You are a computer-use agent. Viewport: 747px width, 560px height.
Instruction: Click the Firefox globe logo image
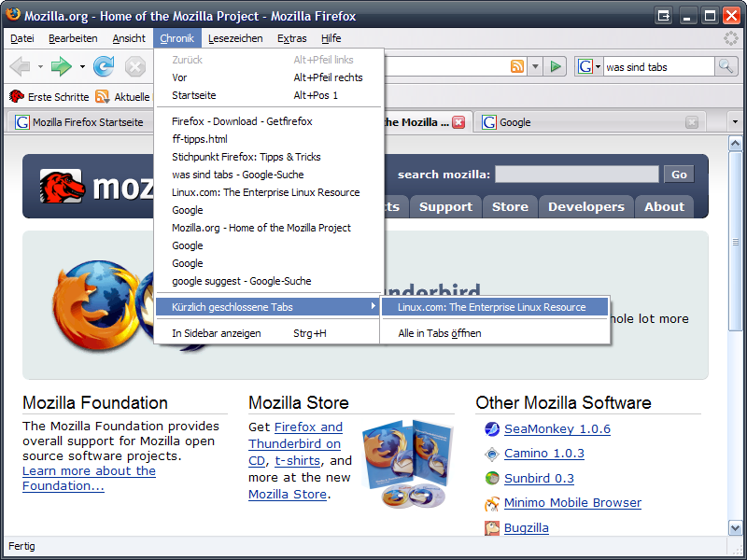click(x=97, y=305)
